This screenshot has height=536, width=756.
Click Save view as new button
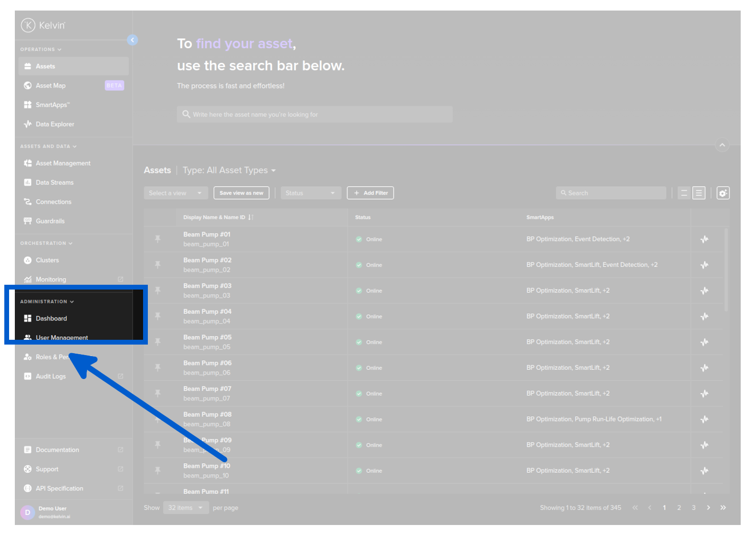coord(241,193)
